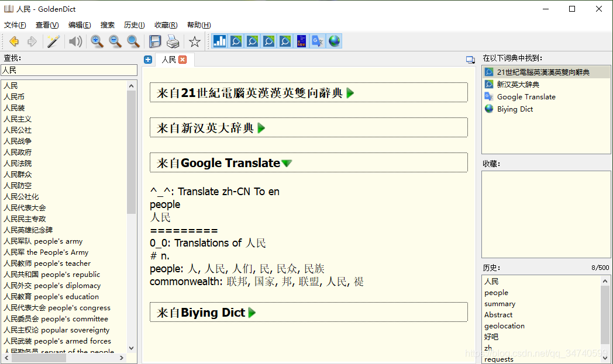Viewport: 613px width, 364px height.
Task: Open the 查看(V) menu
Action: [x=47, y=25]
